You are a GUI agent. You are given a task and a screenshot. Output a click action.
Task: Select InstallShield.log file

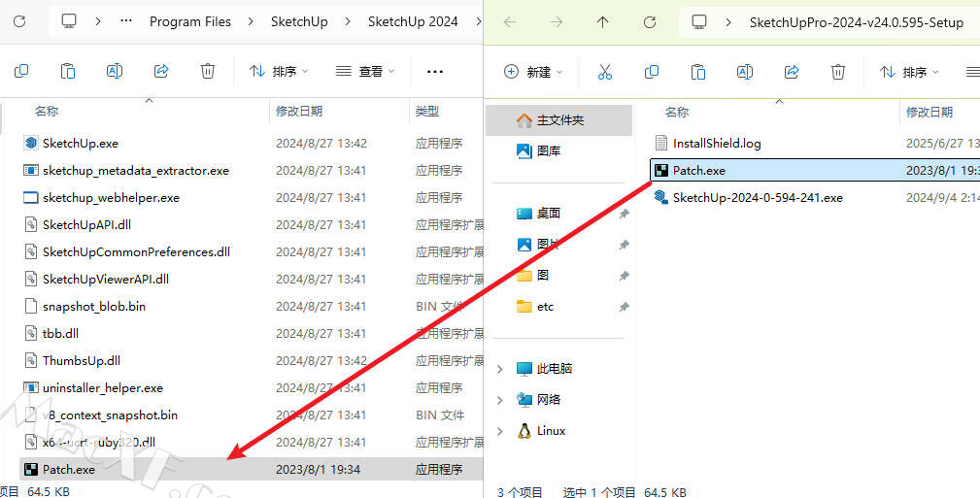coord(716,143)
